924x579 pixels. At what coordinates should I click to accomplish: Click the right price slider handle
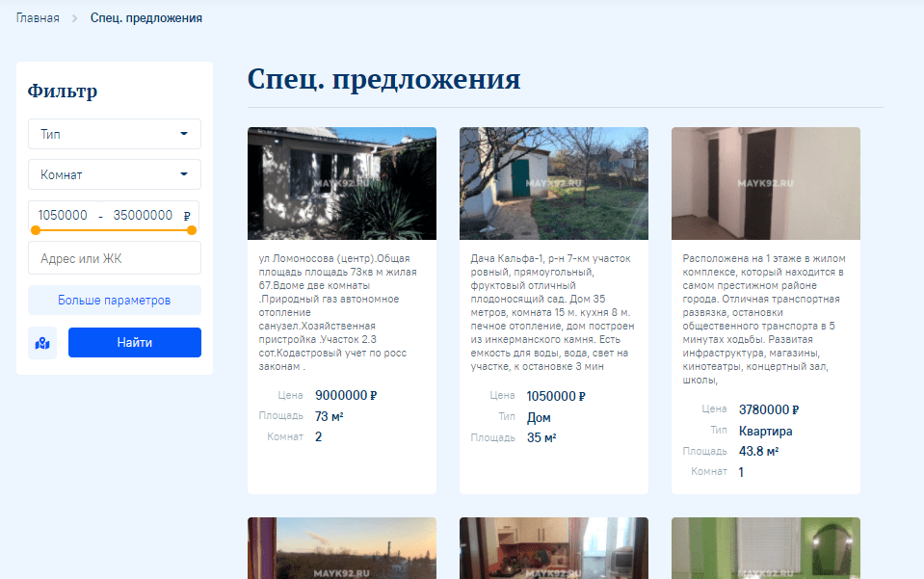pos(192,230)
